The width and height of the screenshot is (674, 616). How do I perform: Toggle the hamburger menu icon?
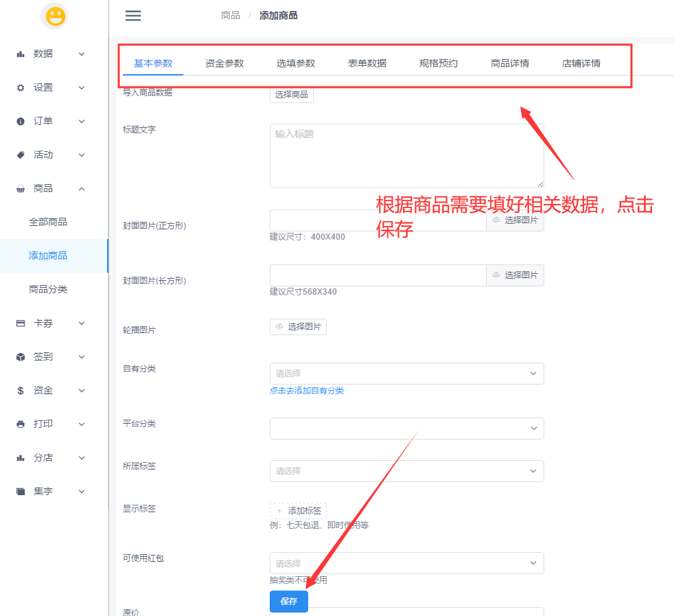coord(133,16)
